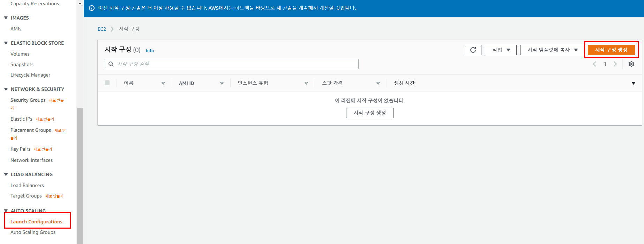Click the 시작 구성 breadcrumb text
644x244 pixels.
click(129, 29)
